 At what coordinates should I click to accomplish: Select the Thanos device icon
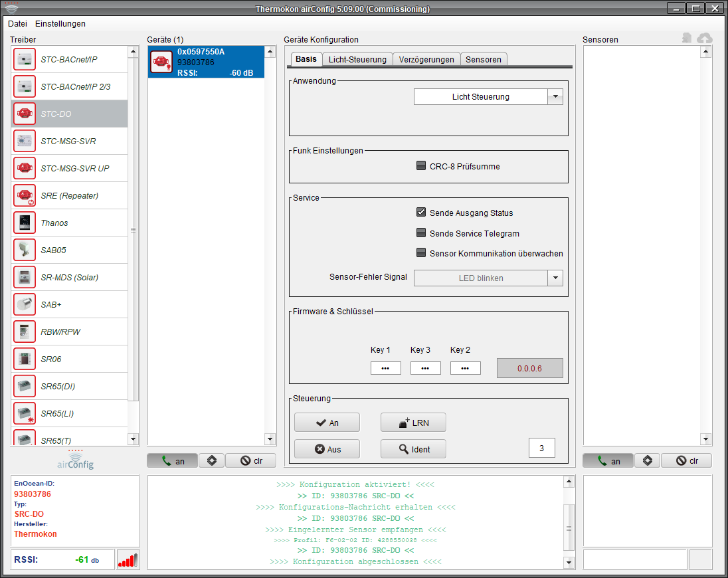coord(25,223)
